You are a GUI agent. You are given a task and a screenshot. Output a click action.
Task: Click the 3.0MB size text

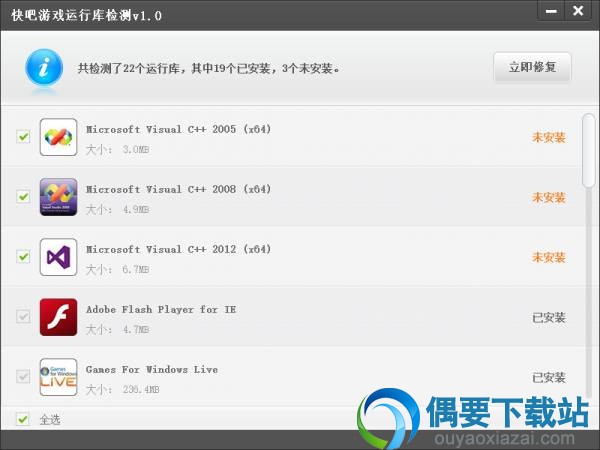tap(136, 150)
